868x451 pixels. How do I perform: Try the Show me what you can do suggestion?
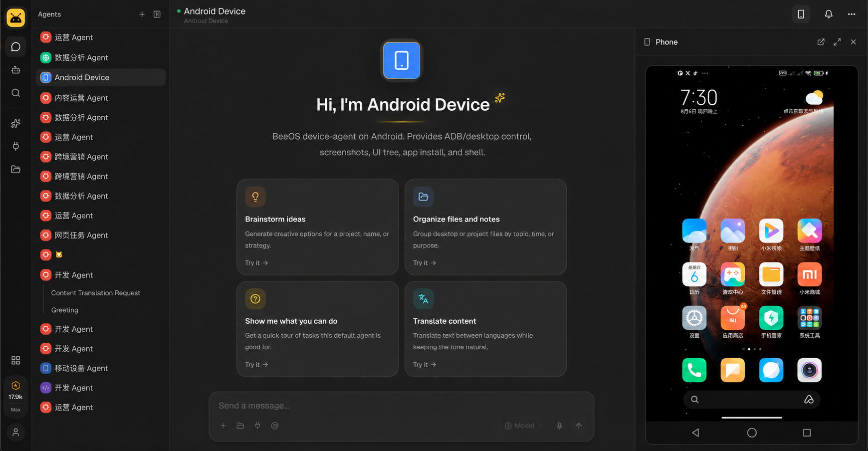coord(318,329)
